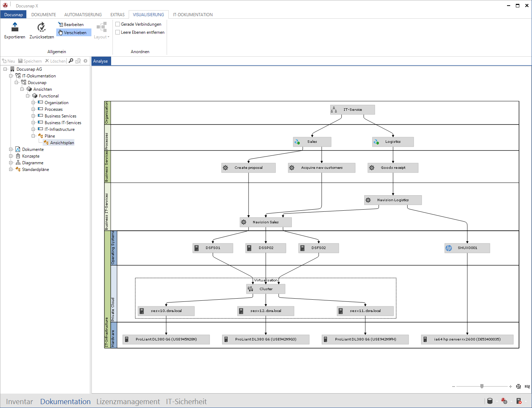Click the Exportieren upload icon
The image size is (532, 408).
tap(15, 27)
